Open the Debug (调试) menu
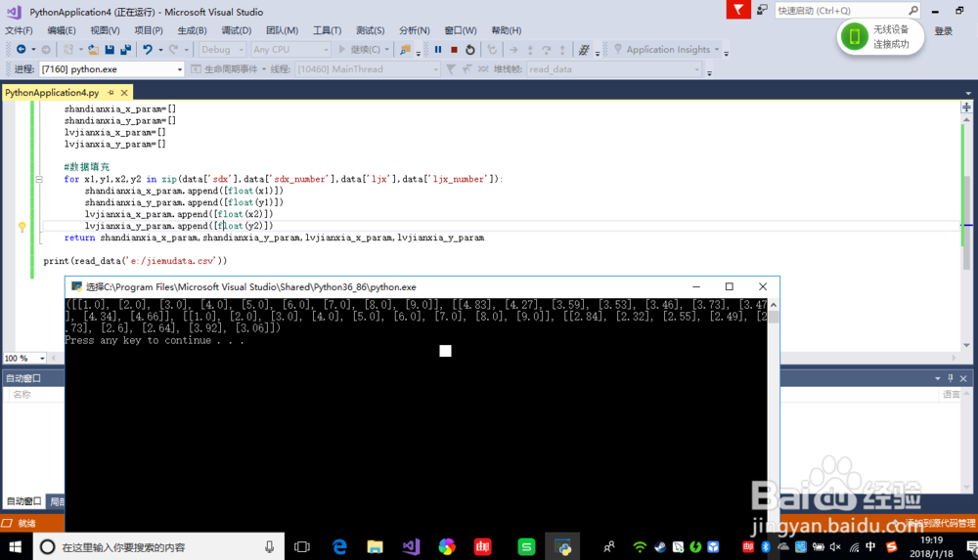The height and width of the screenshot is (560, 978). 237,30
